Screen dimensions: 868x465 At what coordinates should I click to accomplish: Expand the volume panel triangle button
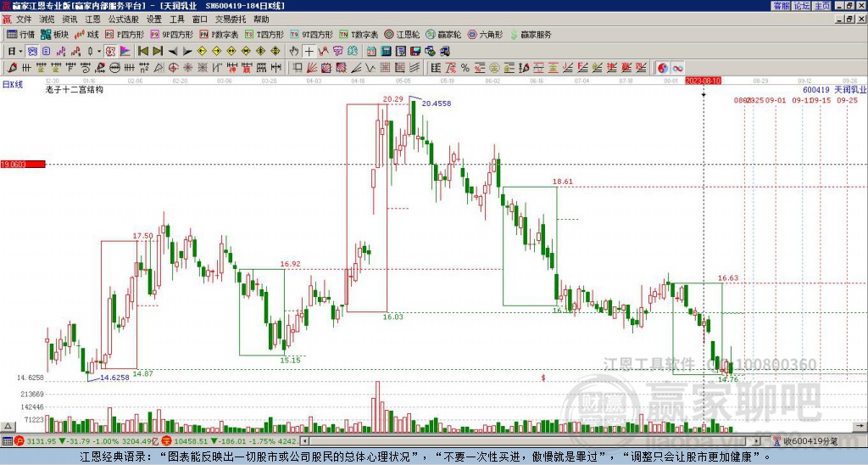point(8,426)
